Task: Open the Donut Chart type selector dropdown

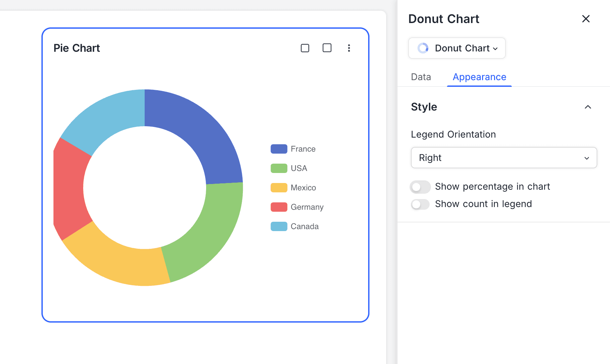Action: coord(457,48)
